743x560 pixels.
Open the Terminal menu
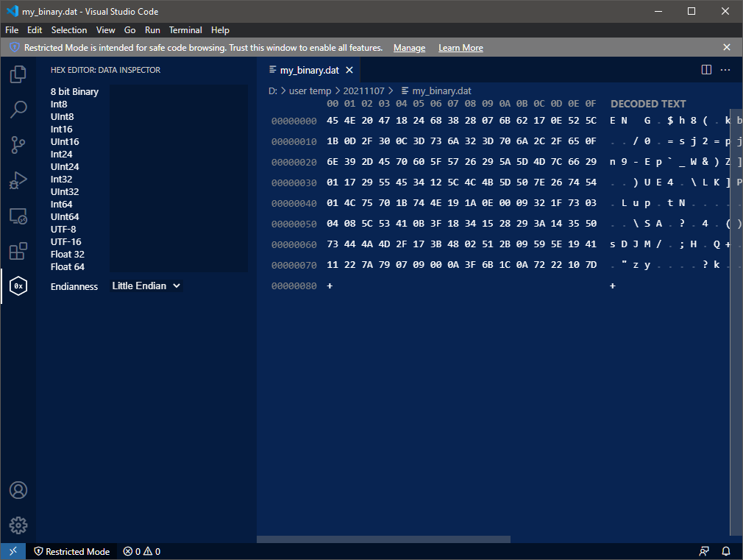tap(185, 30)
